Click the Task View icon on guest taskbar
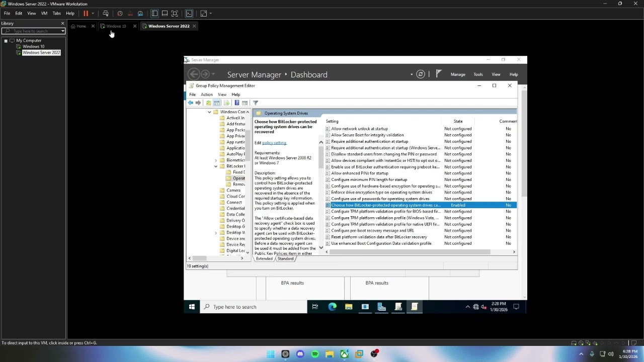644x362 pixels. 315,307
